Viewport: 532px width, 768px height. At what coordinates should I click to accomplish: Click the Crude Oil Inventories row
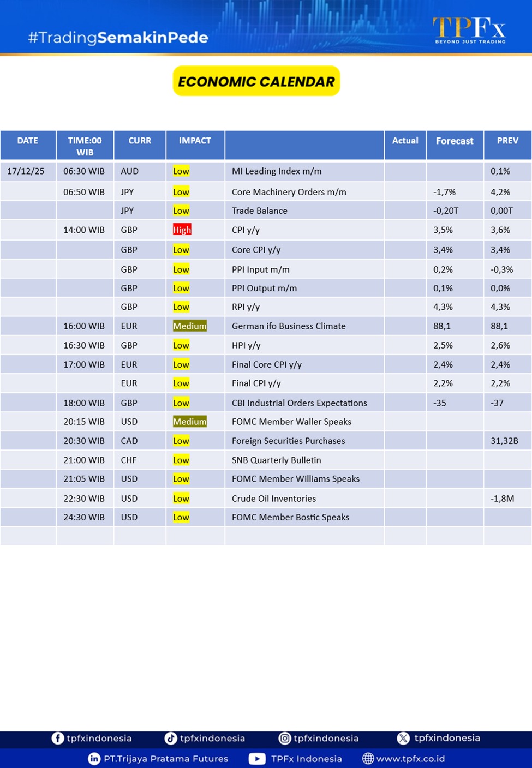pos(274,499)
